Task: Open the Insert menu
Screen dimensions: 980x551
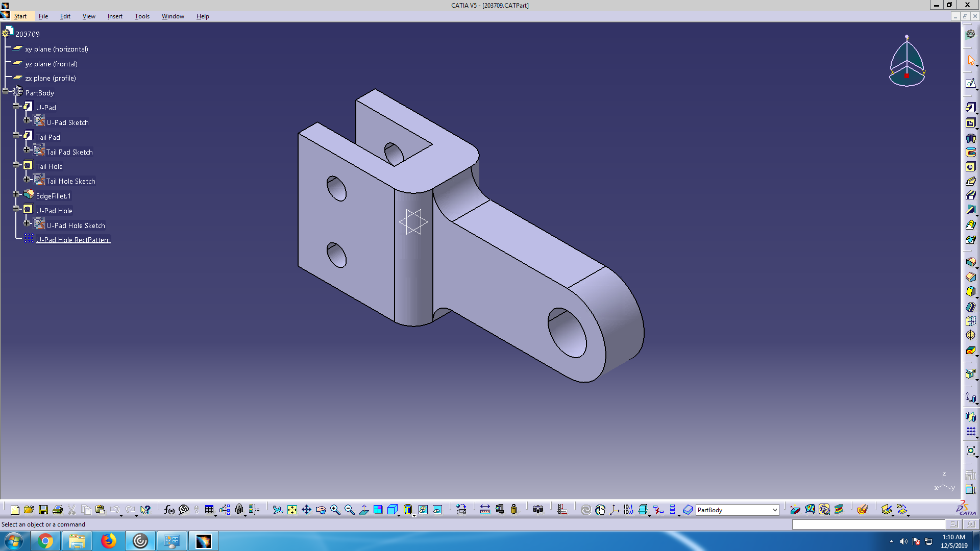Action: pyautogui.click(x=115, y=16)
